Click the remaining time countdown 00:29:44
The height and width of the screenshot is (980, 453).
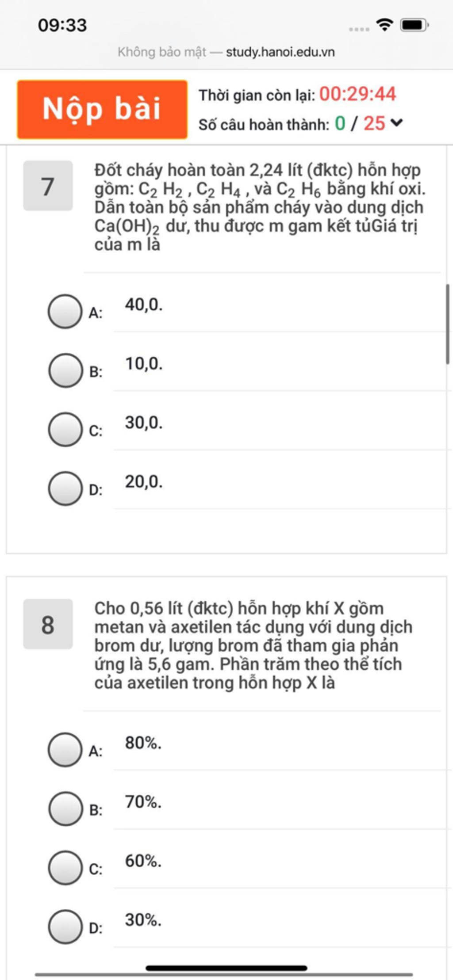(x=357, y=94)
